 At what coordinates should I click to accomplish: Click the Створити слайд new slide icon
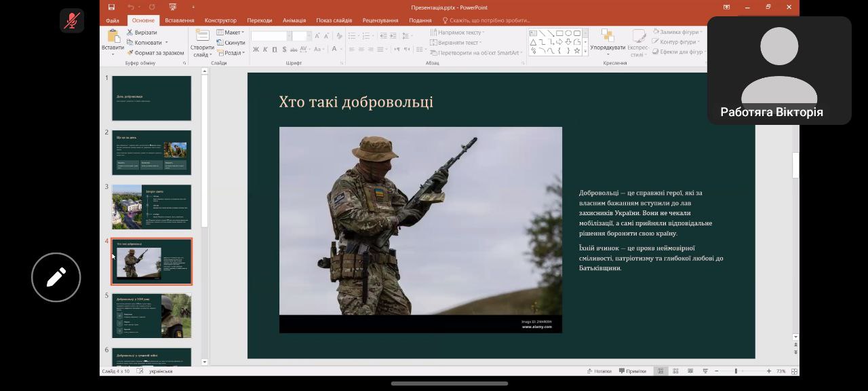pyautogui.click(x=202, y=35)
